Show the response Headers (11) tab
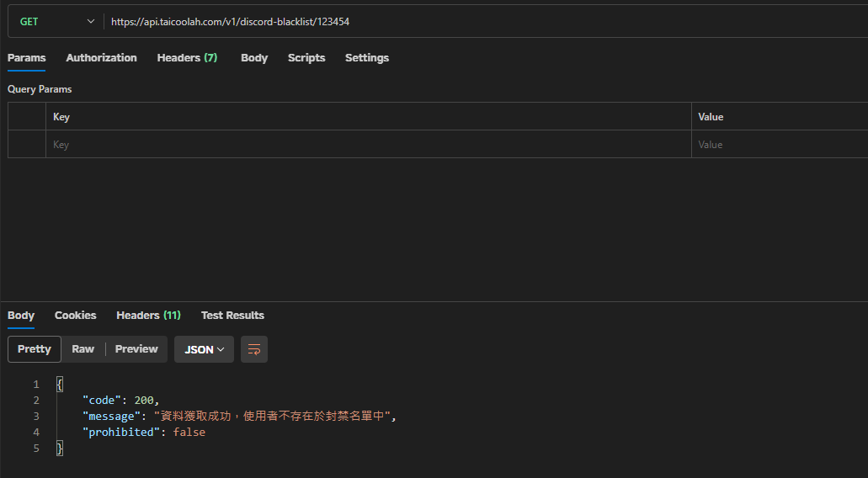This screenshot has width=868, height=478. (148, 316)
